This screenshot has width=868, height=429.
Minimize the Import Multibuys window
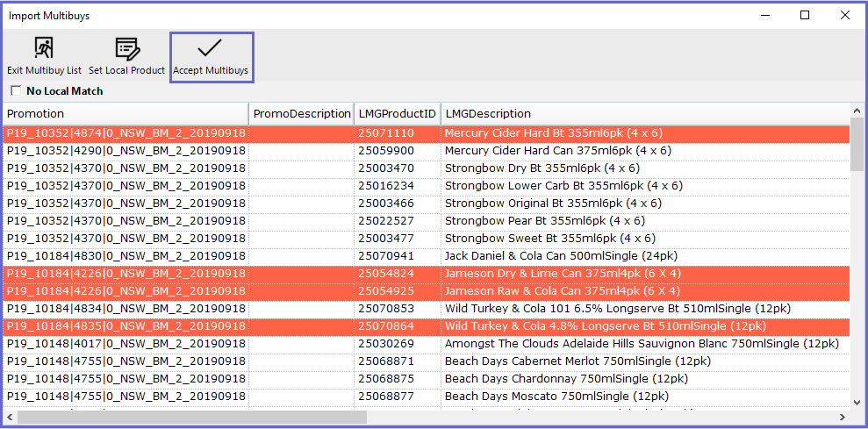point(765,16)
